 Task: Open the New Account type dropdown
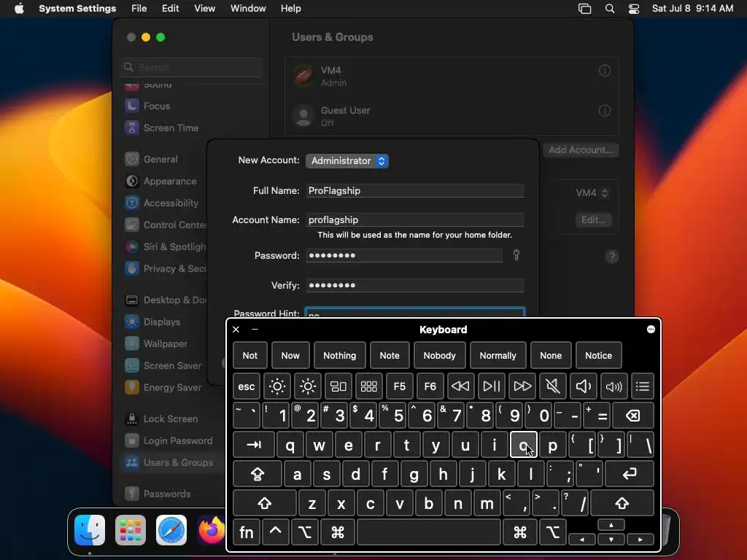point(347,161)
